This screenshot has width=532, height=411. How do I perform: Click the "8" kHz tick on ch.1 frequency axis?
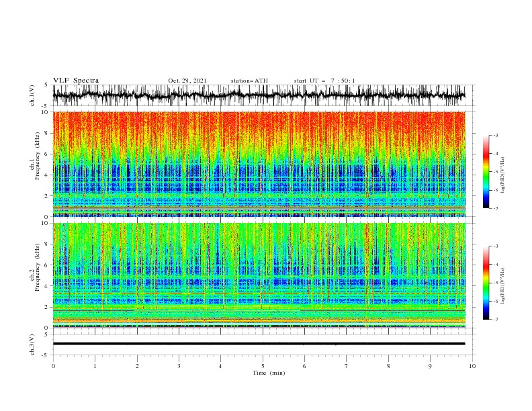pos(46,133)
